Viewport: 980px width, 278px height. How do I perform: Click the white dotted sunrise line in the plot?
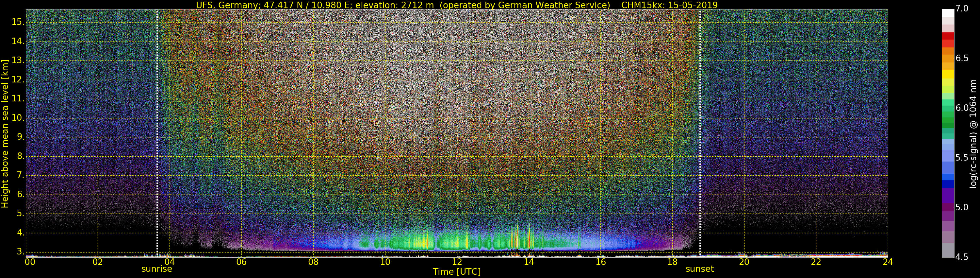point(157,133)
